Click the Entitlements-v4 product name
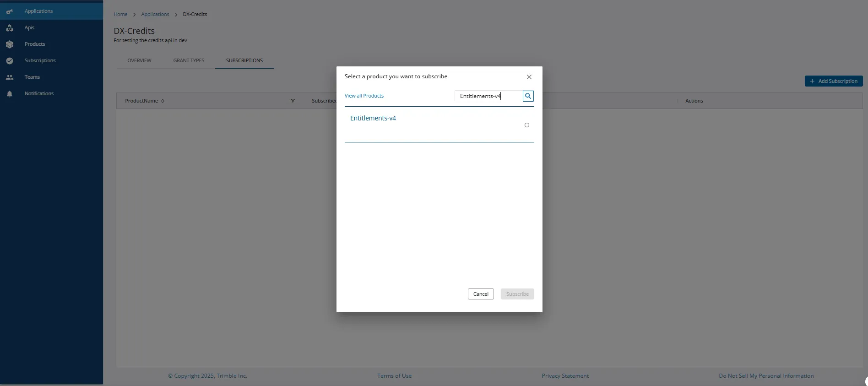This screenshot has width=868, height=386. coord(373,118)
